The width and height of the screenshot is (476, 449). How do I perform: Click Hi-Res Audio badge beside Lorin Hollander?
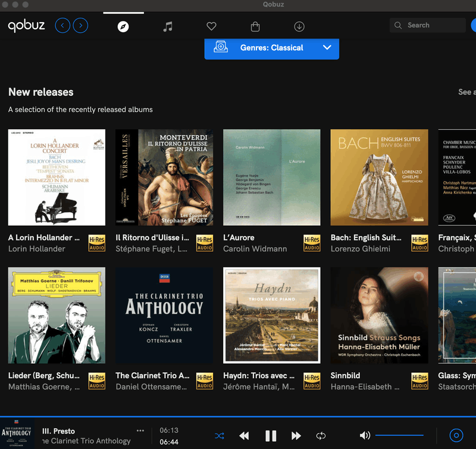(x=97, y=243)
